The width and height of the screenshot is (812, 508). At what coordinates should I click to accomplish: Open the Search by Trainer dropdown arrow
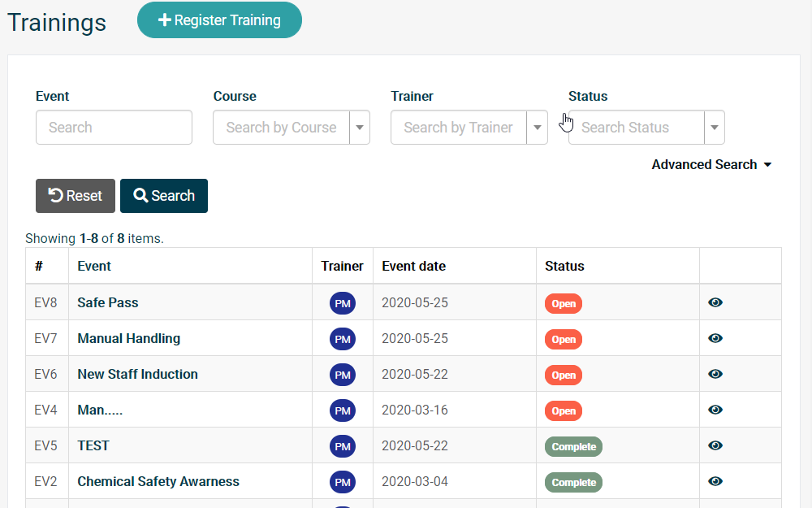point(537,128)
